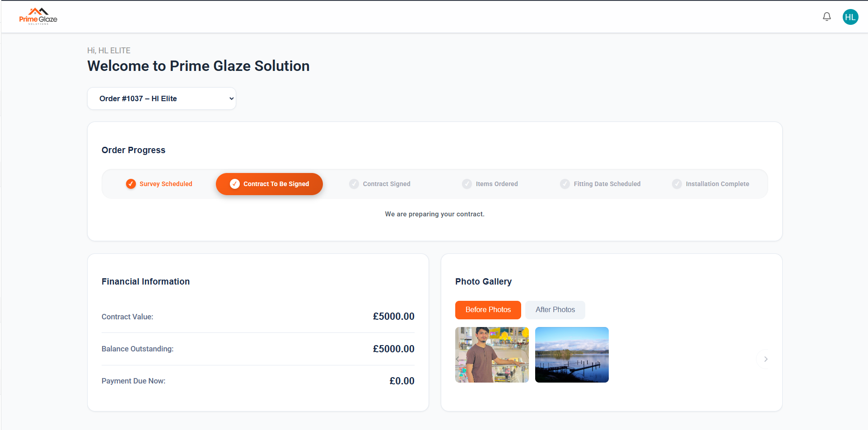Select the Contract To Be Signed step
Viewport: 868px width, 430px height.
pos(276,184)
